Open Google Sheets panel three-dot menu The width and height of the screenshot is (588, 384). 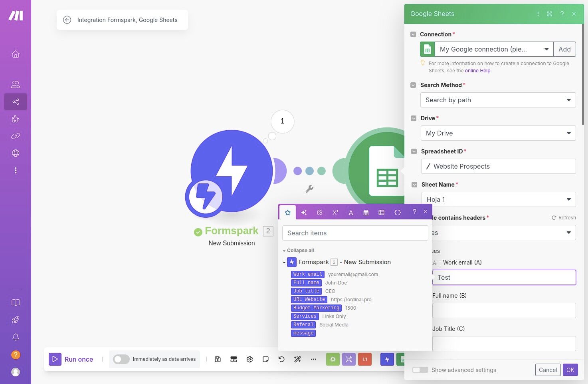[x=538, y=14]
